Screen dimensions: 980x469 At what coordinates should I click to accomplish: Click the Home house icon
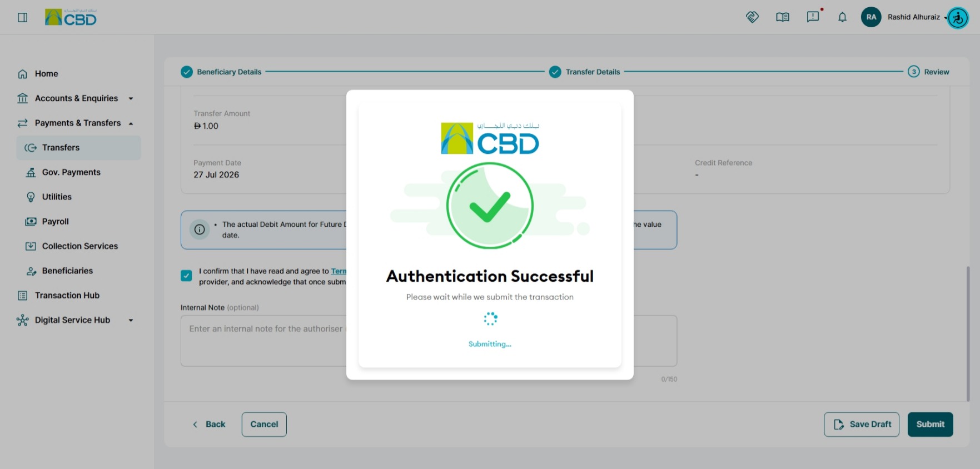pos(23,74)
